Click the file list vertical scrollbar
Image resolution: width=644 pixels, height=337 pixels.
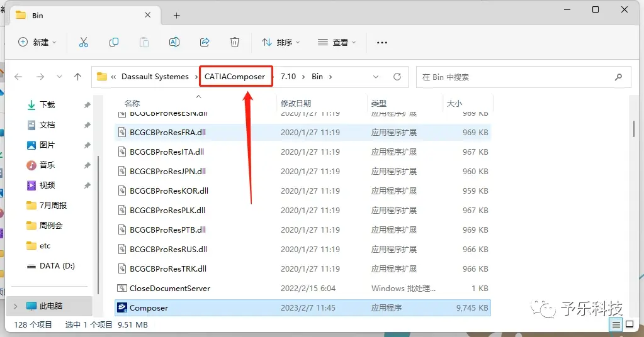pyautogui.click(x=634, y=130)
